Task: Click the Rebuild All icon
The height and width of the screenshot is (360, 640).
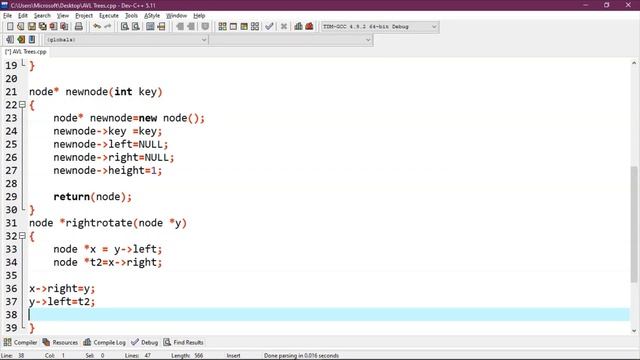Action: click(255, 27)
